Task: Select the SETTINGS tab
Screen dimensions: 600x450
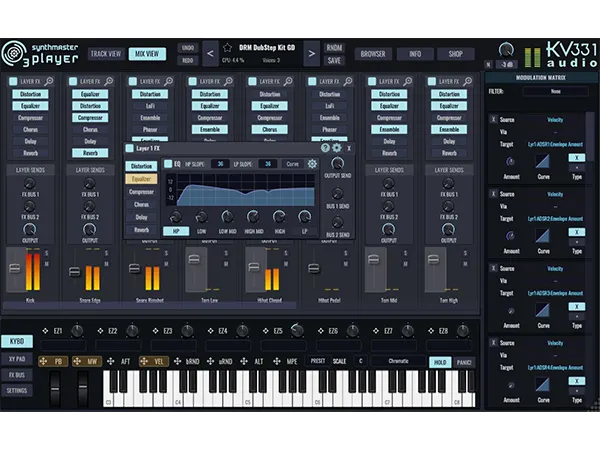Action: tap(17, 391)
